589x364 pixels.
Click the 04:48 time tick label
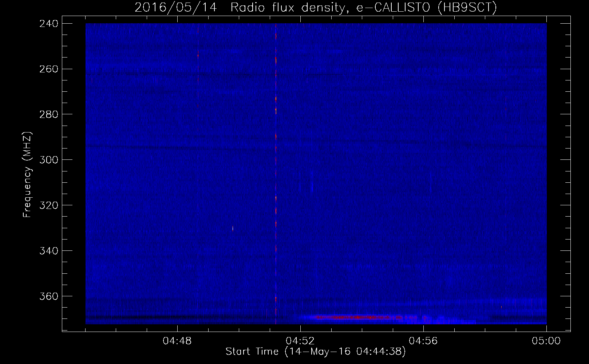click(177, 341)
